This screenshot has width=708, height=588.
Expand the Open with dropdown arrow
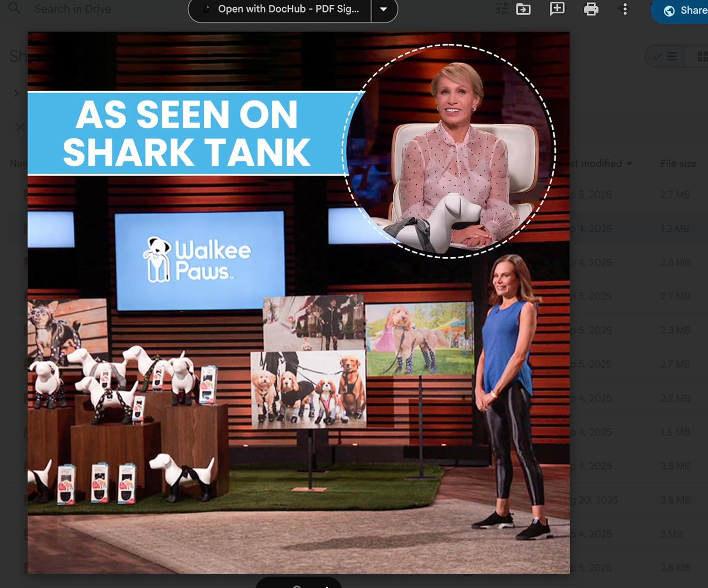pyautogui.click(x=384, y=9)
